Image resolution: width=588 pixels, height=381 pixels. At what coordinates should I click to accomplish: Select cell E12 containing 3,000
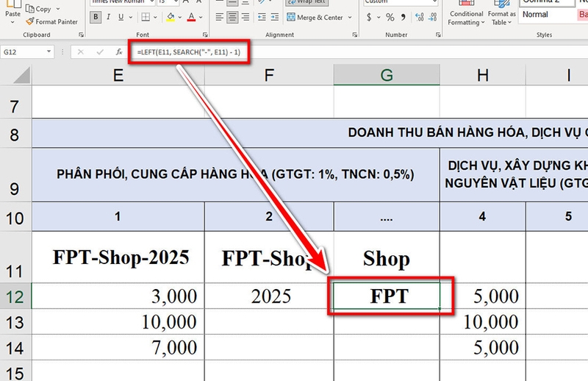pos(118,296)
